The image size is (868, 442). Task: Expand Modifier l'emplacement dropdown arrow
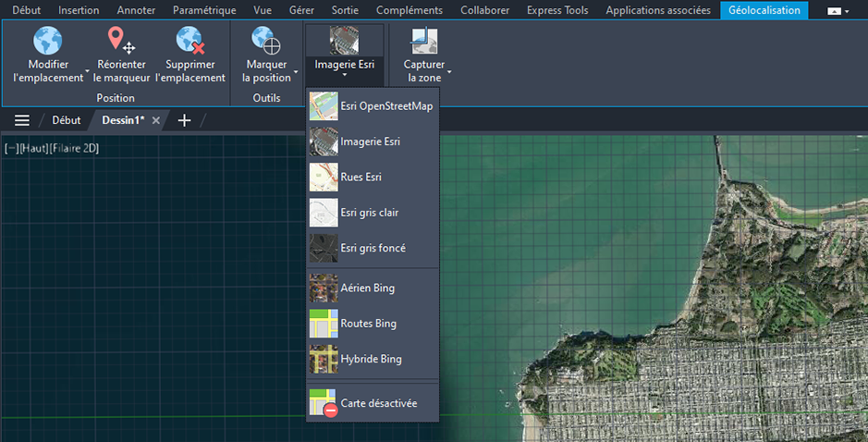[x=87, y=71]
